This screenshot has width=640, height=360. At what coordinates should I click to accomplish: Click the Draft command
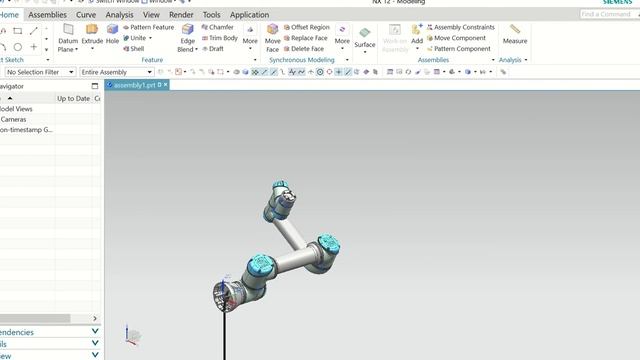(x=213, y=49)
